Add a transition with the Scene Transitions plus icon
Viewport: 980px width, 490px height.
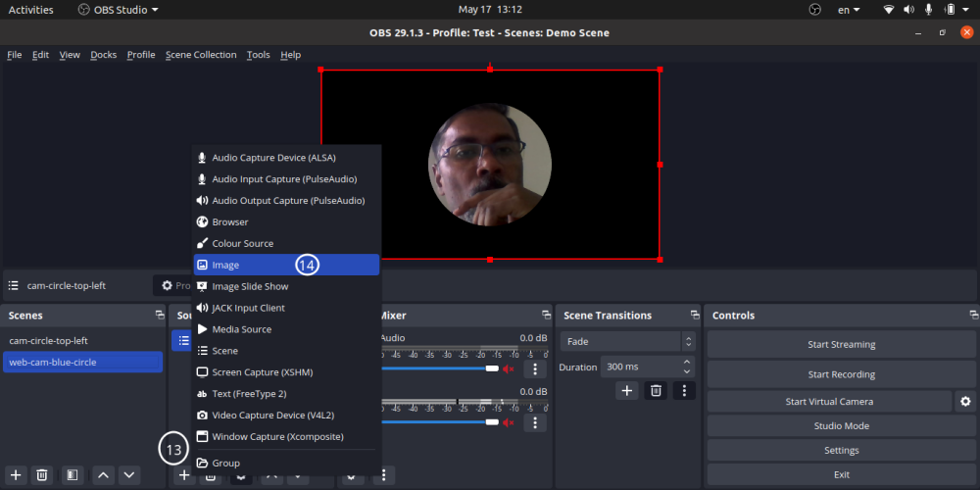(627, 391)
